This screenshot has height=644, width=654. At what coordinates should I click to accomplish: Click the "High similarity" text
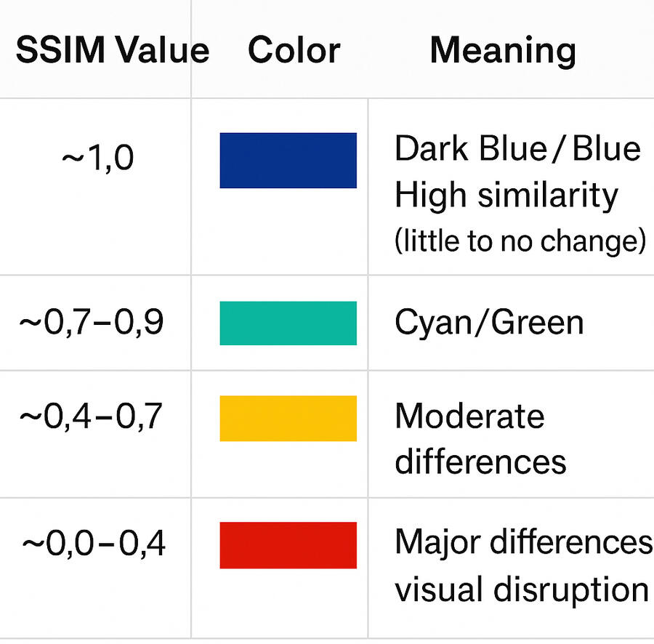pos(506,195)
